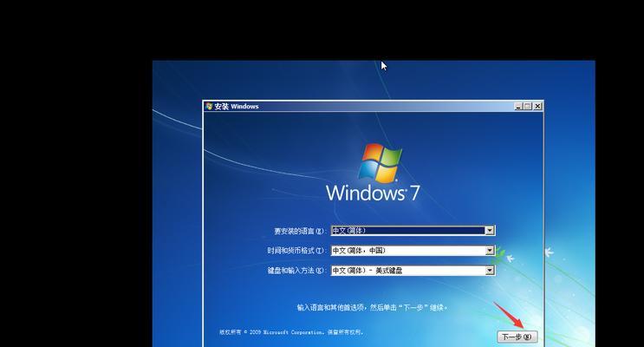644x347 pixels.
Task: Minimize the 安装 Windows dialog
Action: pyautogui.click(x=518, y=106)
